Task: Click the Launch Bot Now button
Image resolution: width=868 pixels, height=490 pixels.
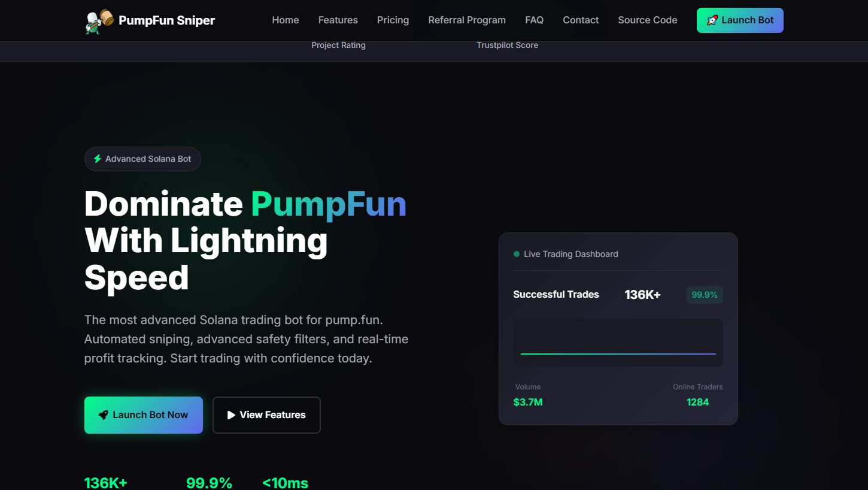Action: (144, 415)
